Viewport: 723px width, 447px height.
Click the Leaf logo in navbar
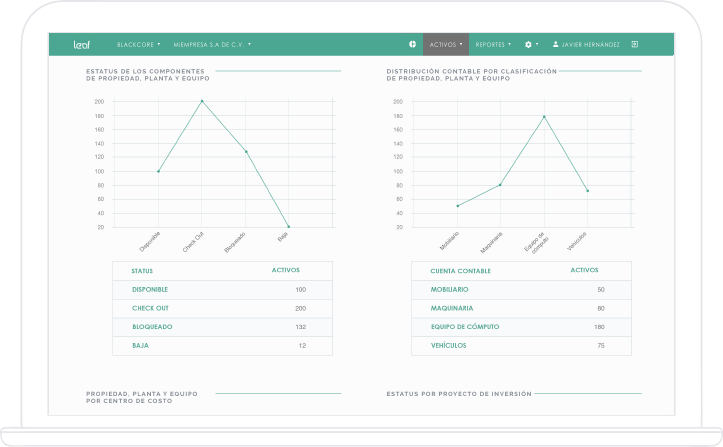82,45
